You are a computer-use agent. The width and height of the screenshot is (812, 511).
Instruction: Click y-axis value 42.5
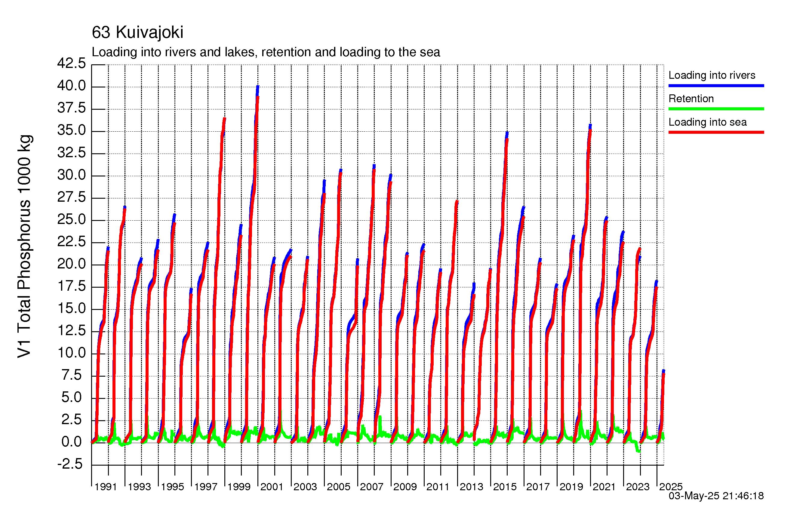point(72,63)
